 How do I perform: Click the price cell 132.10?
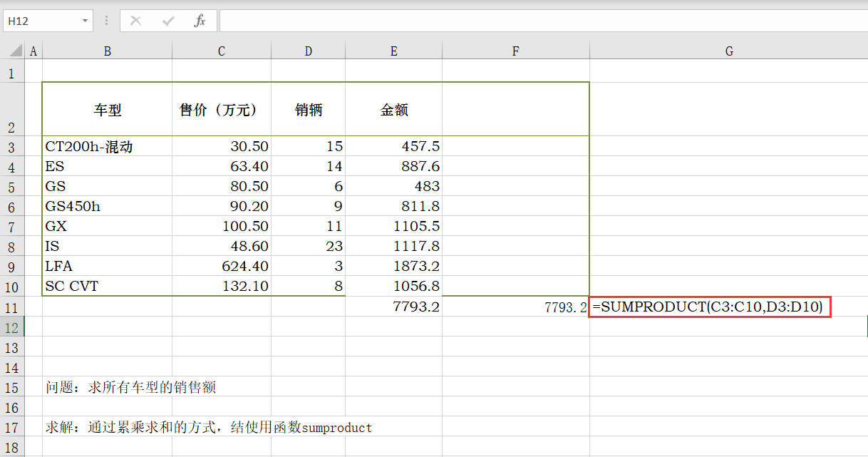222,286
